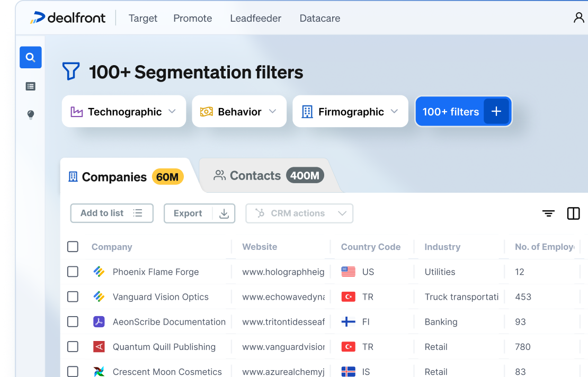The width and height of the screenshot is (588, 377).
Task: Click the filter funnel icon beside heading
Action: [71, 71]
